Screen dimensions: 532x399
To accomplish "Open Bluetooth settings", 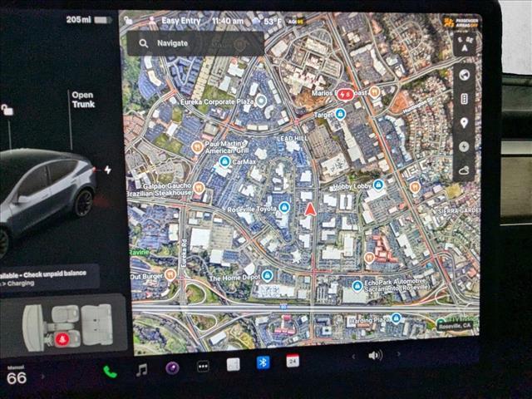I will click(263, 362).
